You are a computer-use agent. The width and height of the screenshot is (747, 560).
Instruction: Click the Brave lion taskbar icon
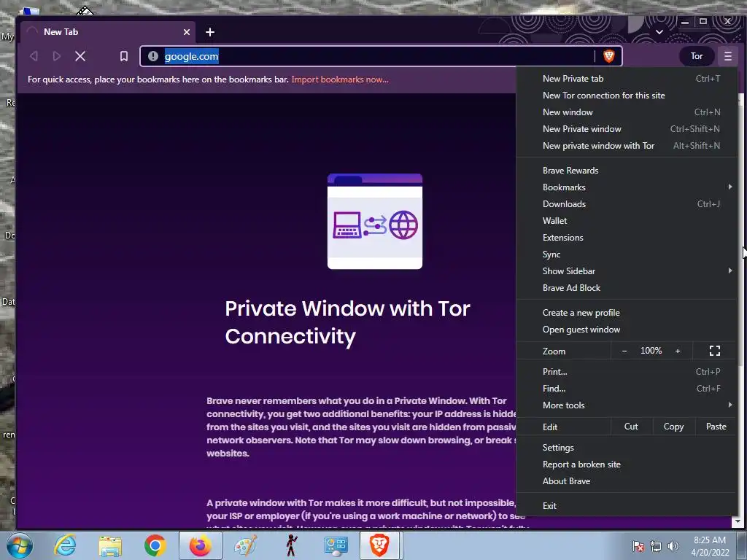(379, 545)
